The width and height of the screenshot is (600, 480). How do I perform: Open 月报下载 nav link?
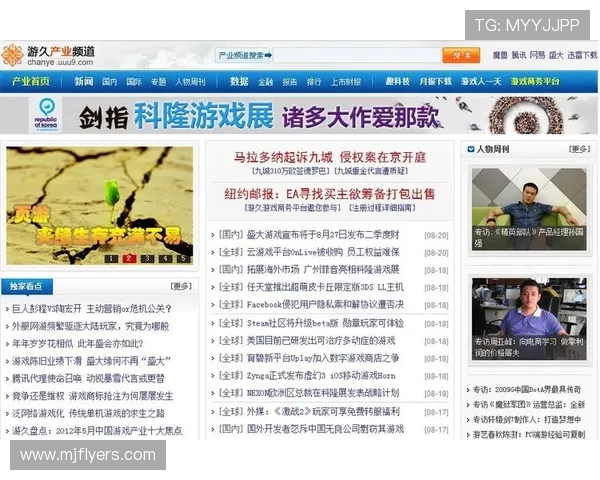(435, 82)
